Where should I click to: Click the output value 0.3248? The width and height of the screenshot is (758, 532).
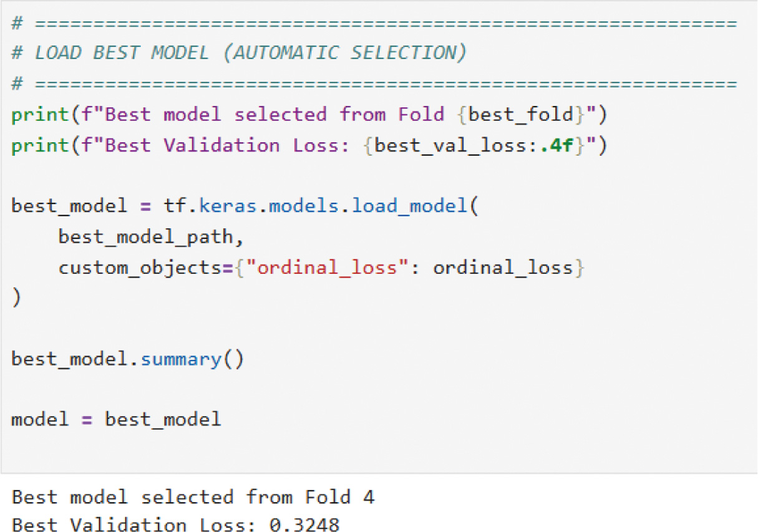304,525
